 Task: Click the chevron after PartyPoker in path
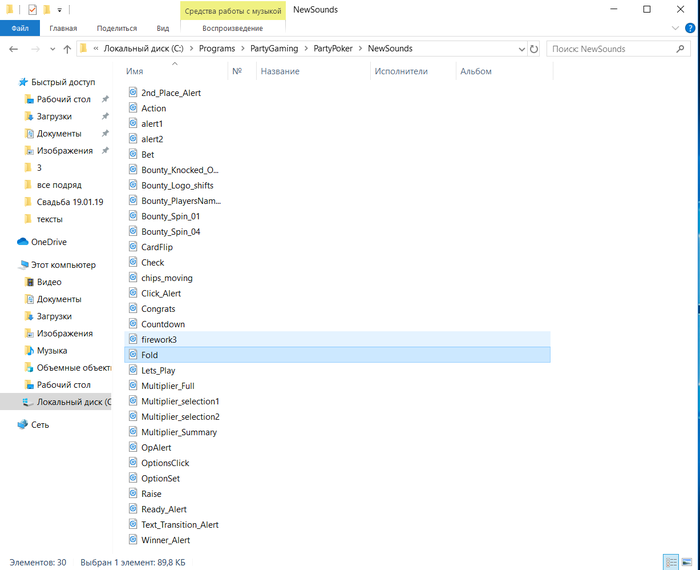tap(360, 49)
